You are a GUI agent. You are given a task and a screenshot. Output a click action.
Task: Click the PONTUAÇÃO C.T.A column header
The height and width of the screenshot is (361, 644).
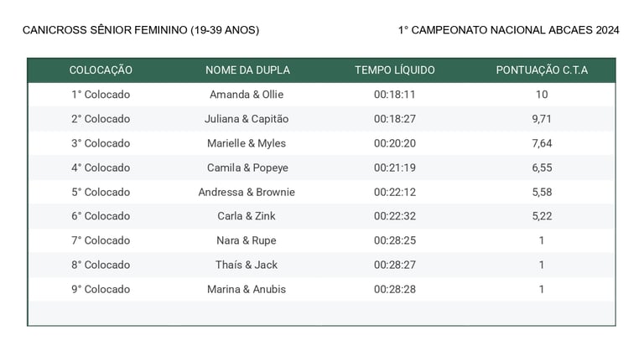542,70
